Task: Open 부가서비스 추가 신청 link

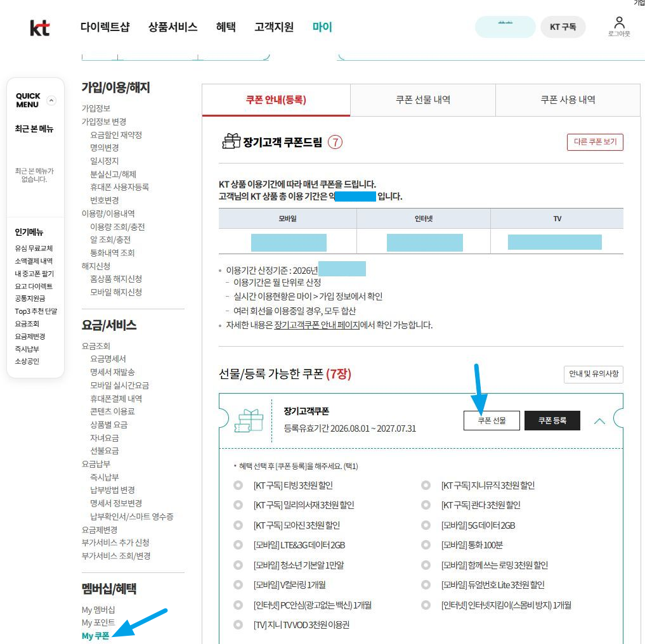Action: [115, 543]
